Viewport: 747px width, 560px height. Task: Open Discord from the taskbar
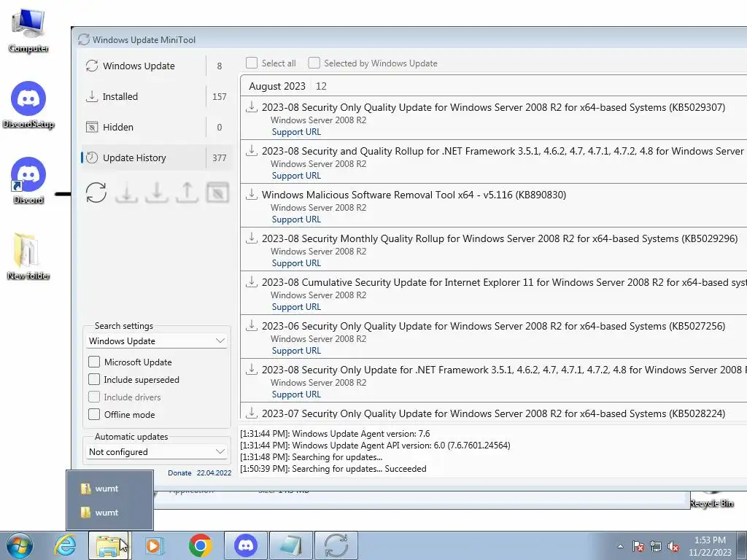(x=246, y=545)
